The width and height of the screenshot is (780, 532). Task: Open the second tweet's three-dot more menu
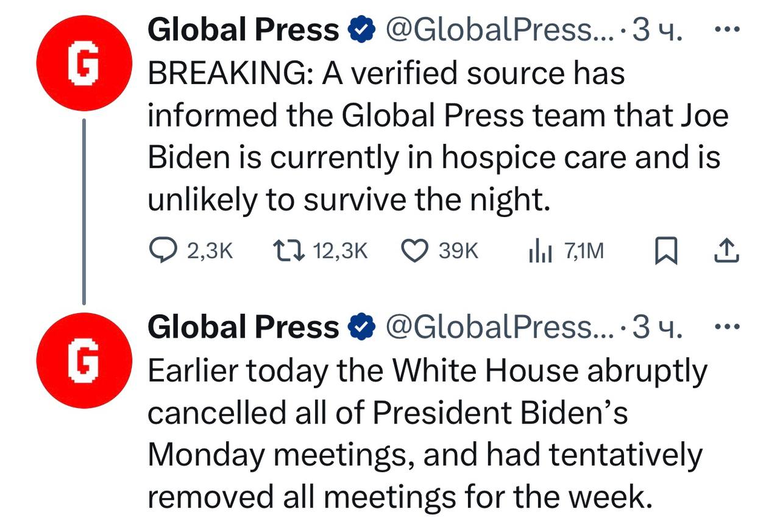pyautogui.click(x=727, y=327)
